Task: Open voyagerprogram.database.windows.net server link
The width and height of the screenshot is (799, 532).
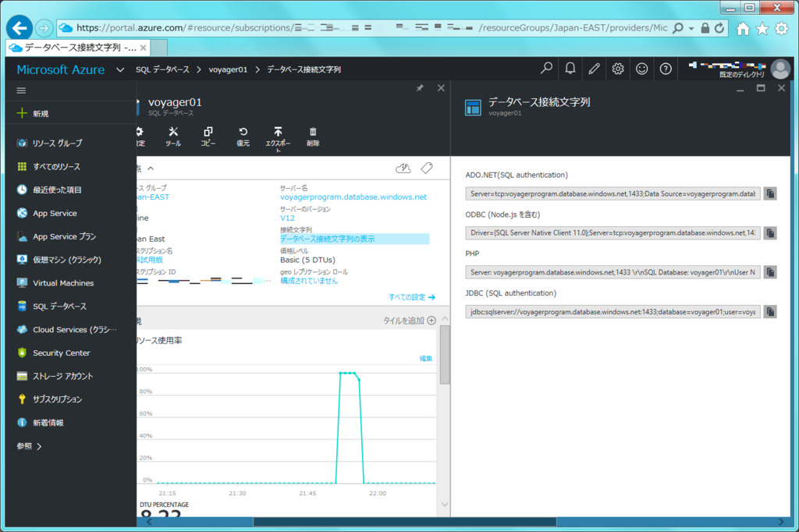Action: [353, 197]
